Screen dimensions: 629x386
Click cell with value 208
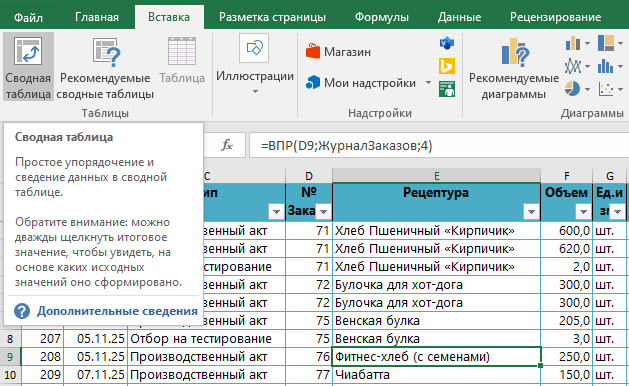pos(43,357)
